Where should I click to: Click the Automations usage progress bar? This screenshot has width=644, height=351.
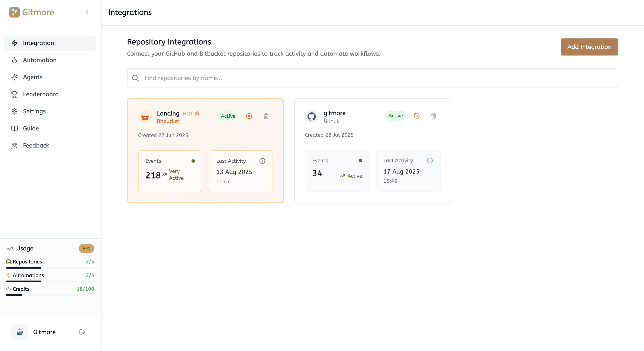point(50,281)
